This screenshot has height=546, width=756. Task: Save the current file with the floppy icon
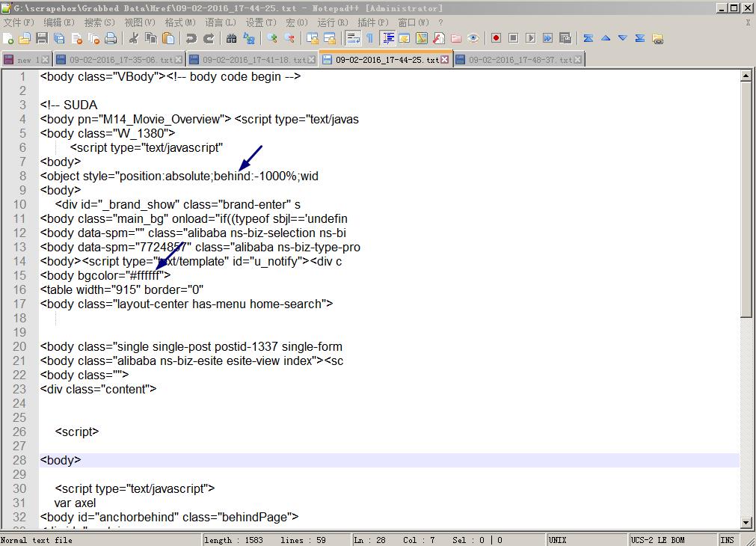42,39
